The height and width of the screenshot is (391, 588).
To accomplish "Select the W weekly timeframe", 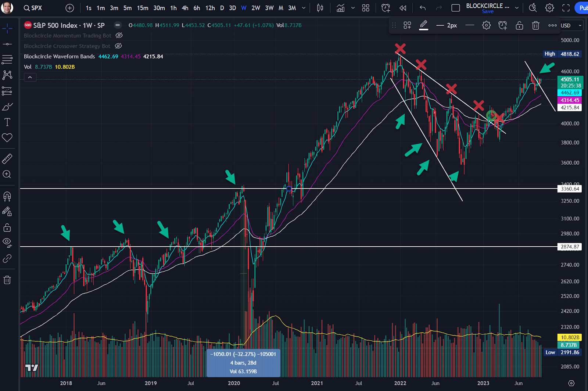I will [244, 8].
